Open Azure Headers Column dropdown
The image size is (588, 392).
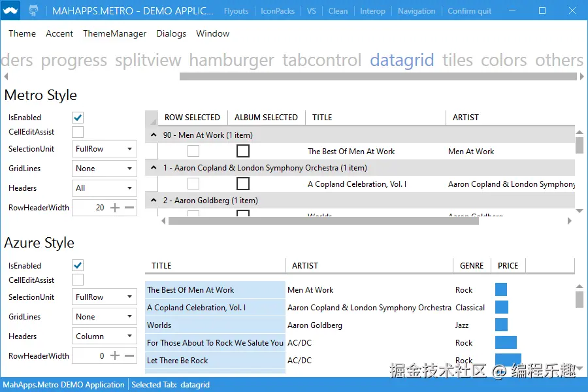105,336
